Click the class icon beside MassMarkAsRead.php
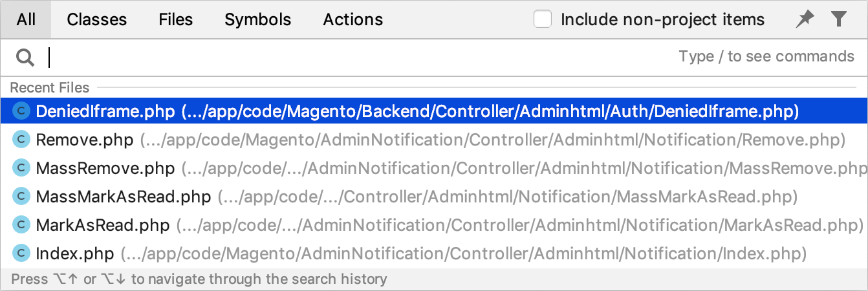This screenshot has width=868, height=291. click(x=22, y=197)
